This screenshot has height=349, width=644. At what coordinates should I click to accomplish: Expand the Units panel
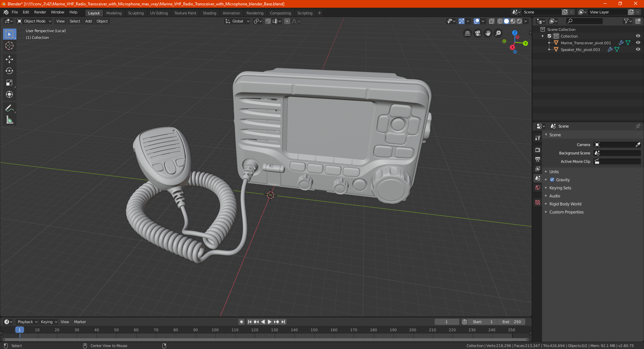coord(554,172)
